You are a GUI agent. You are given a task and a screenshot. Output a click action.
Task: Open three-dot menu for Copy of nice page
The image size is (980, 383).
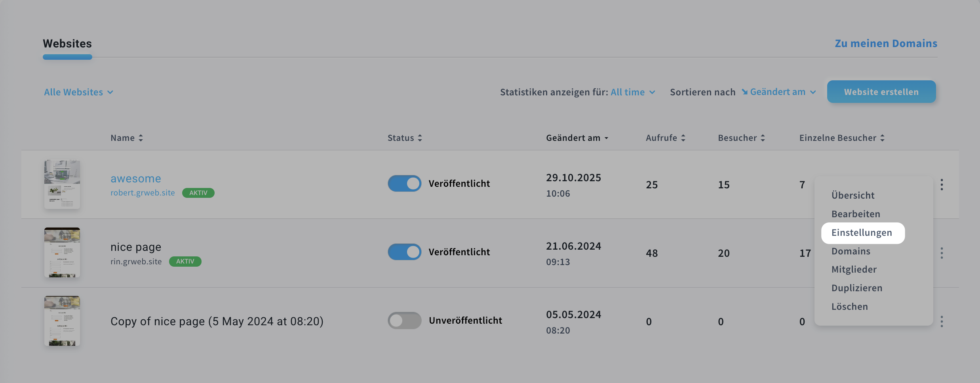pos(942,322)
